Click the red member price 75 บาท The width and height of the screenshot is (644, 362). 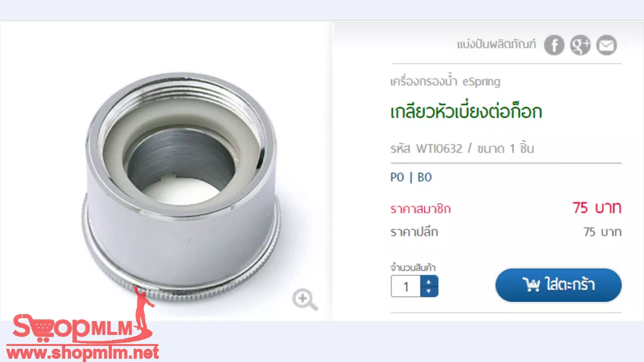point(597,208)
